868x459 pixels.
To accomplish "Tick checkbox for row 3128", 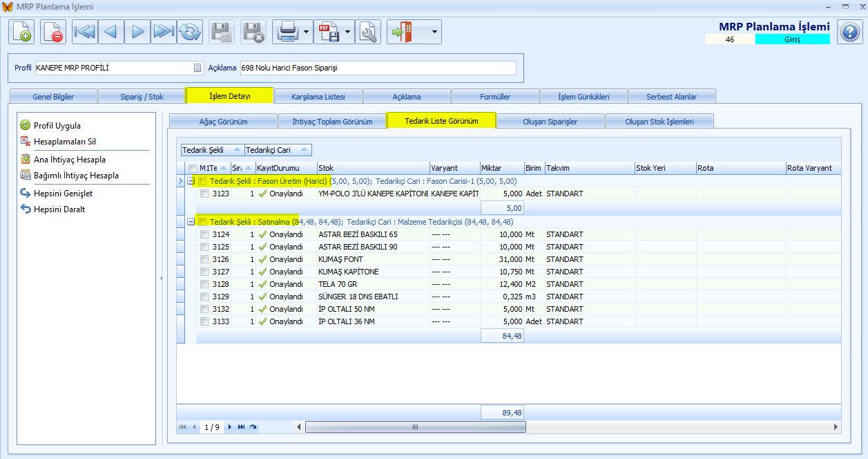I will 204,284.
